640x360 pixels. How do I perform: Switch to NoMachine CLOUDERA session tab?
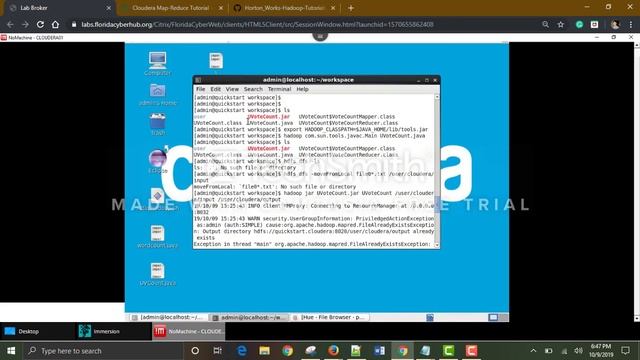tap(189, 331)
